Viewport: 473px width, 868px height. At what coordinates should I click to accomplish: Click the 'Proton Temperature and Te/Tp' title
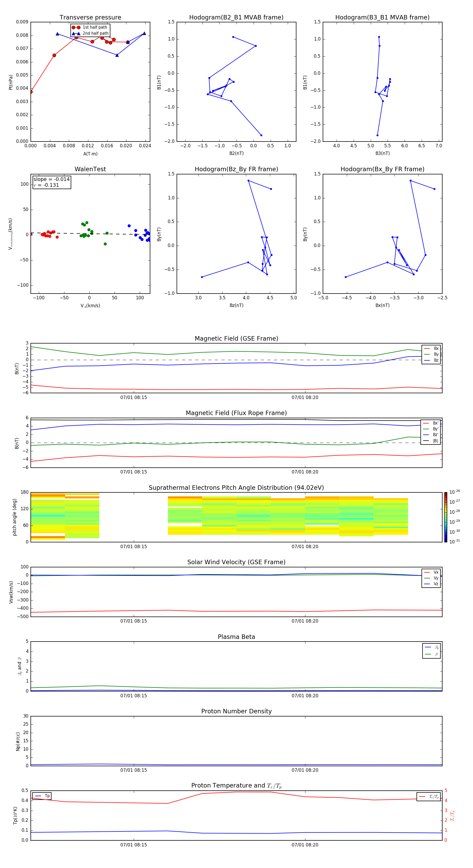[x=236, y=786]
